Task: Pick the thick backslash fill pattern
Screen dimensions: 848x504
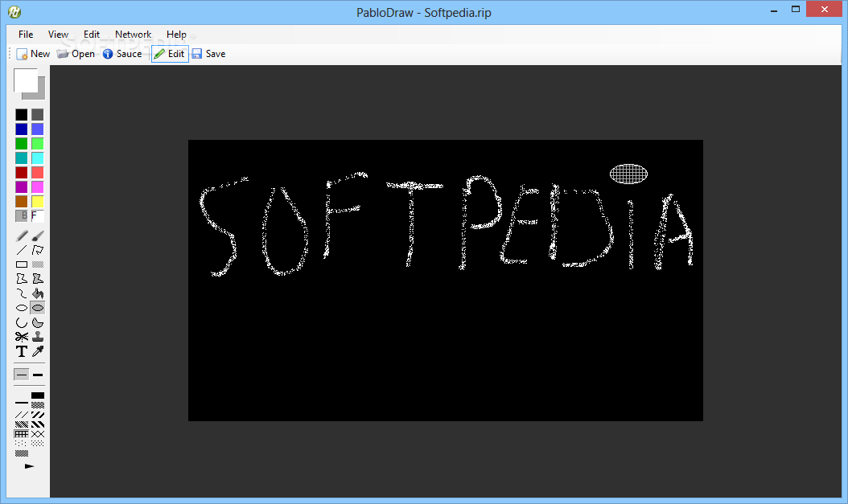Action: [38, 424]
